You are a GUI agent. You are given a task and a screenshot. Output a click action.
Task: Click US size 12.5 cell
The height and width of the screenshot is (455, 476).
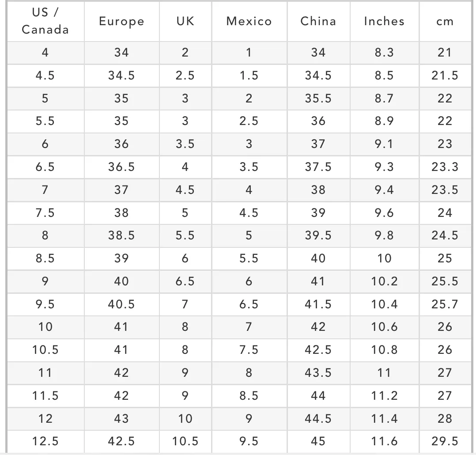[x=45, y=441]
